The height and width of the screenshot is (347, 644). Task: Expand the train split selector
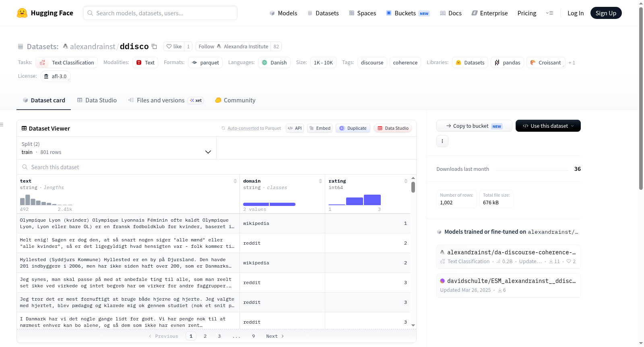coord(116,148)
